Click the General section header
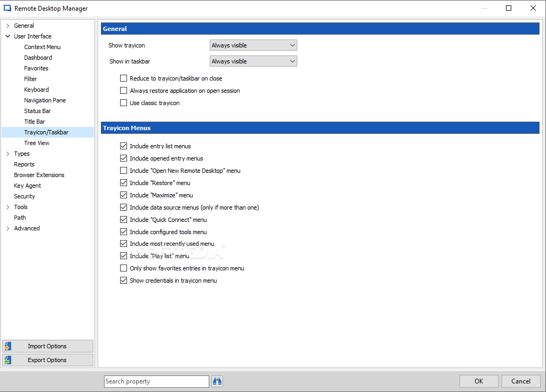This screenshot has width=546, height=392. click(x=320, y=29)
